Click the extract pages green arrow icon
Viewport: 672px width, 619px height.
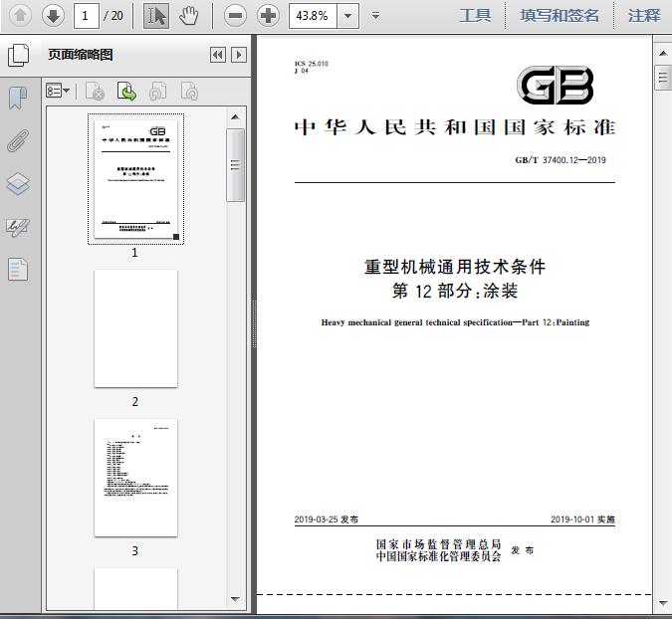pyautogui.click(x=126, y=92)
